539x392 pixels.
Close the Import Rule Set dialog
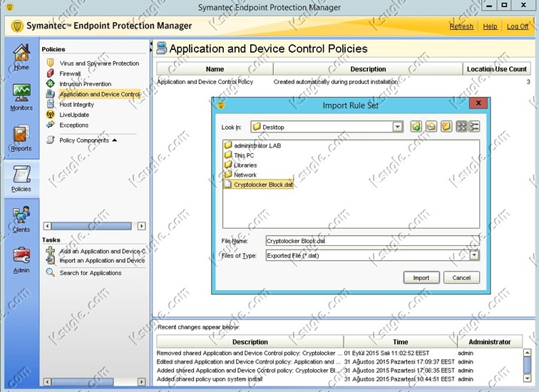click(478, 103)
